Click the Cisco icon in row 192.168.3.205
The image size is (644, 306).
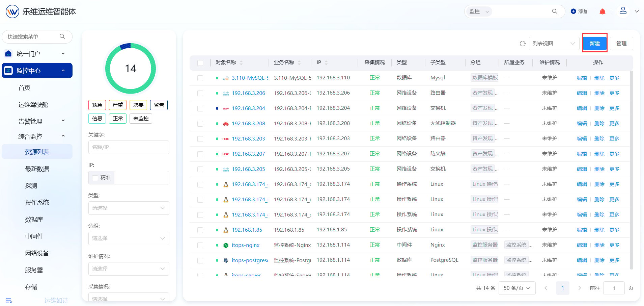(226, 169)
